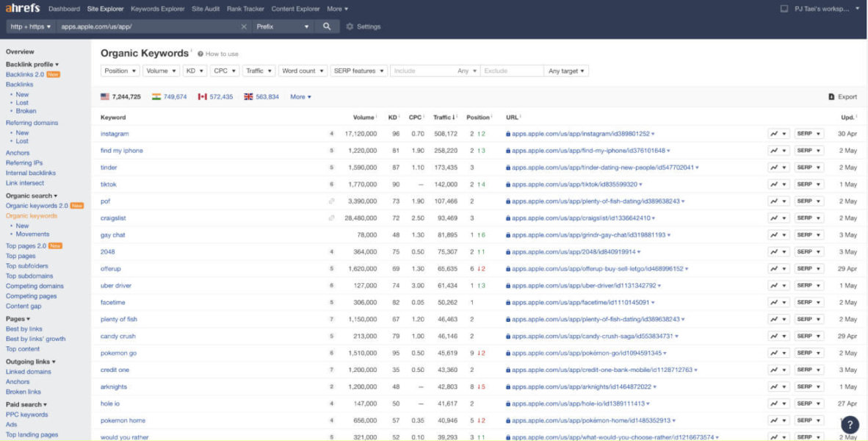Select the India flag country filter
The height and width of the screenshot is (441, 868).
156,97
